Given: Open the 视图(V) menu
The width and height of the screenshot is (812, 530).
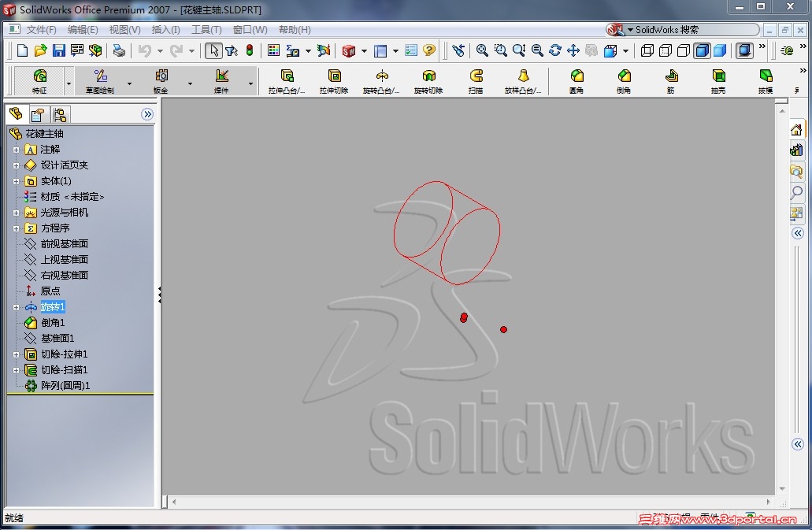Looking at the screenshot, I should coord(124,29).
